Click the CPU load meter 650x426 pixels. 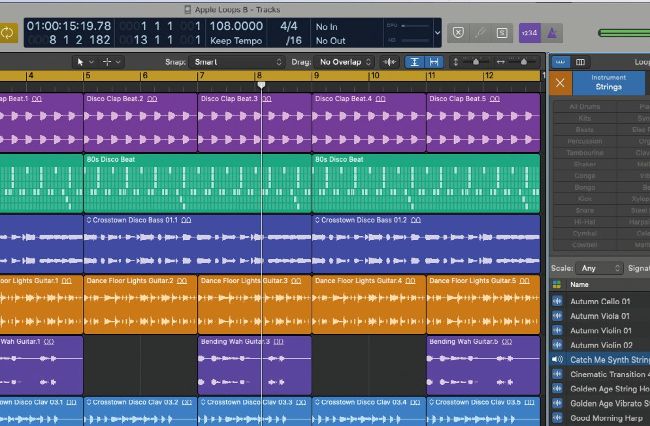[x=408, y=26]
